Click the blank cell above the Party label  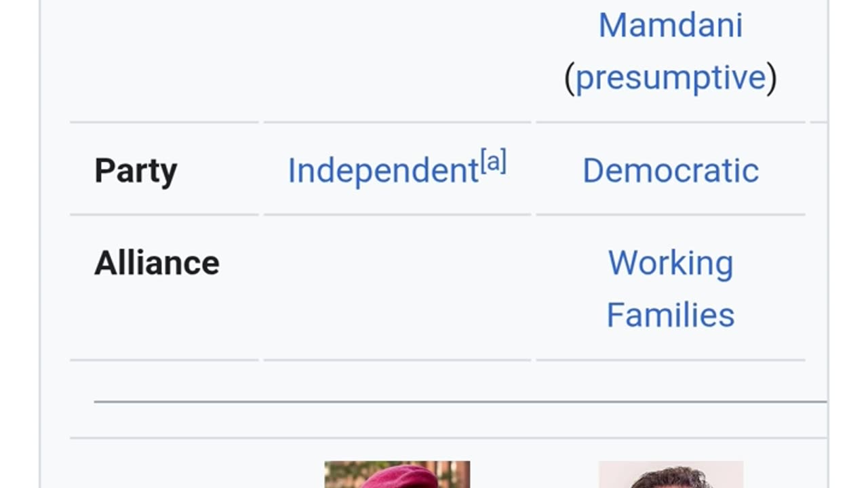(164, 61)
